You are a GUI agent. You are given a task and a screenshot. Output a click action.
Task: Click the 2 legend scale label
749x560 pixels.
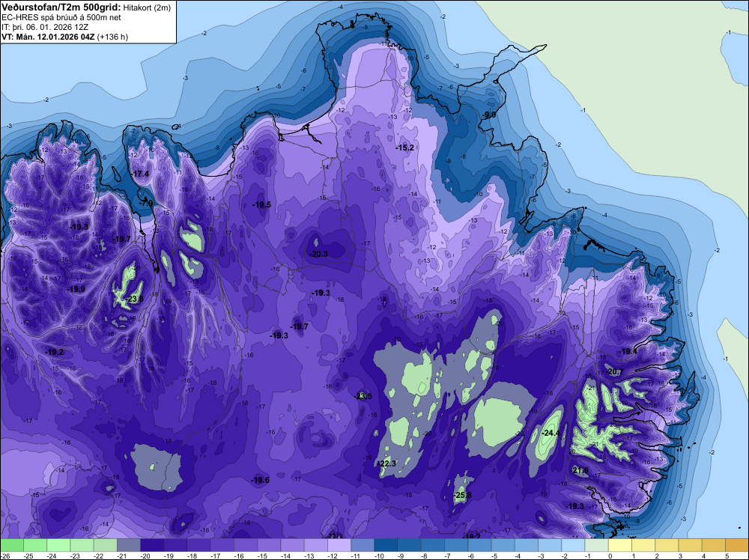coord(658,556)
